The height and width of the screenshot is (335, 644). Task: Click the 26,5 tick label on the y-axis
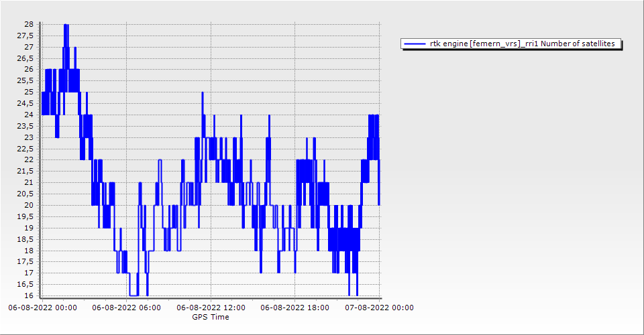25,58
